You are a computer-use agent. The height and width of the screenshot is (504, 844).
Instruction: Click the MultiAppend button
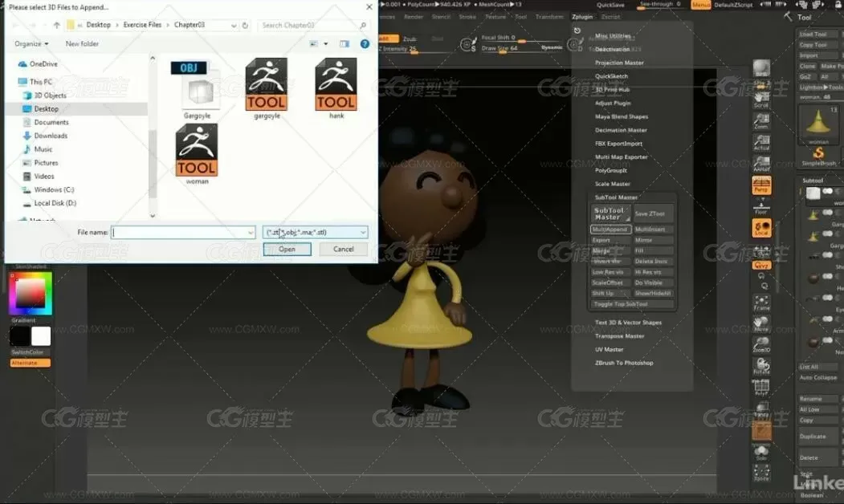click(x=610, y=230)
